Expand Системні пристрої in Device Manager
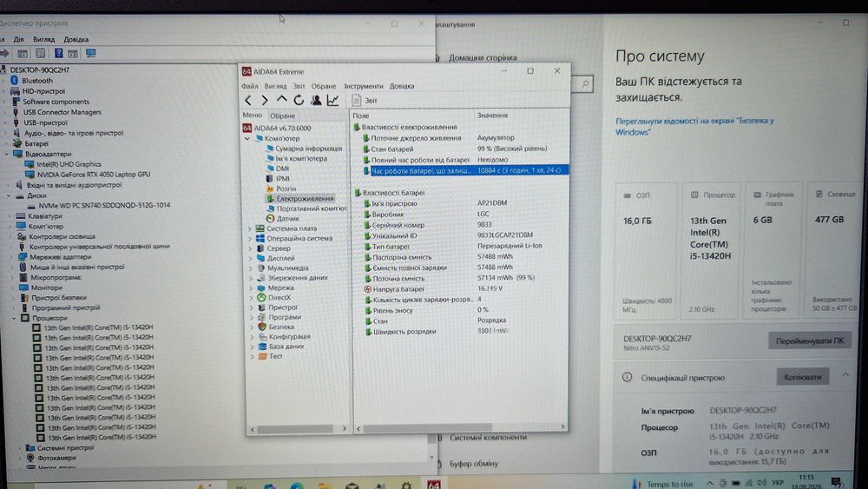The image size is (868, 489). click(19, 448)
